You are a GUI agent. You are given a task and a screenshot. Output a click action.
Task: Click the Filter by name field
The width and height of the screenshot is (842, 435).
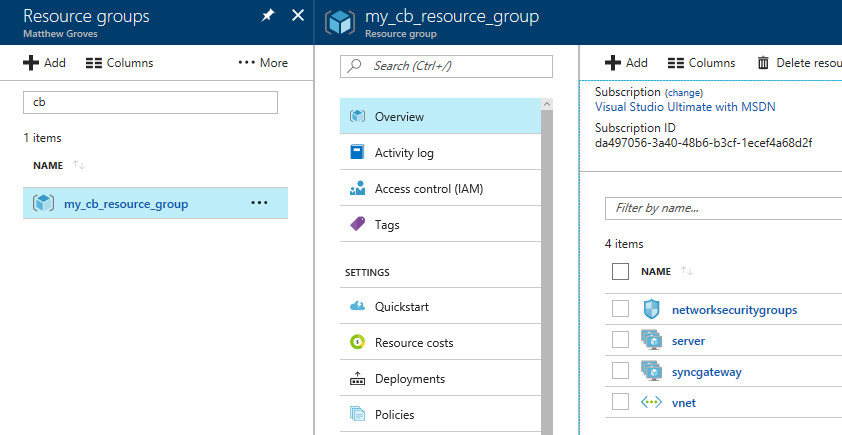point(723,208)
